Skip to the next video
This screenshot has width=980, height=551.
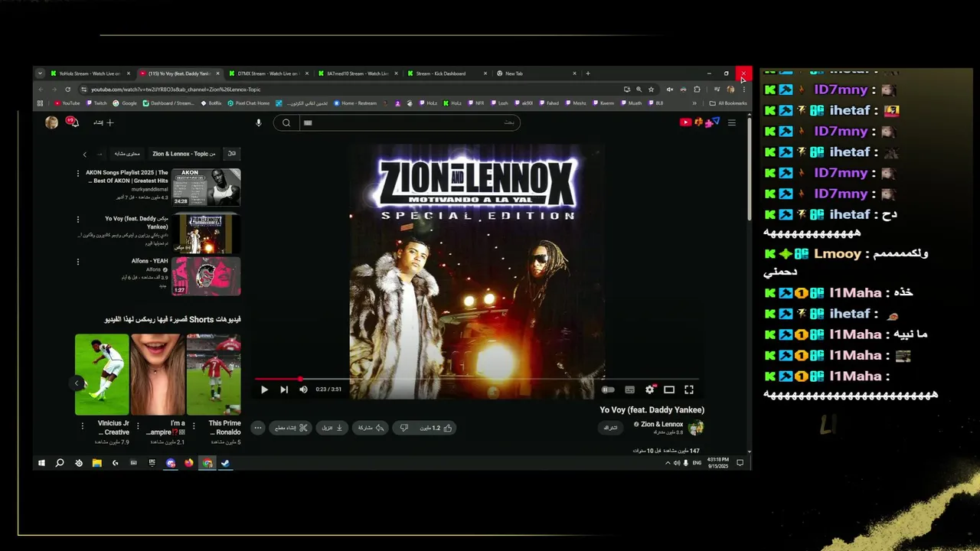tap(284, 390)
